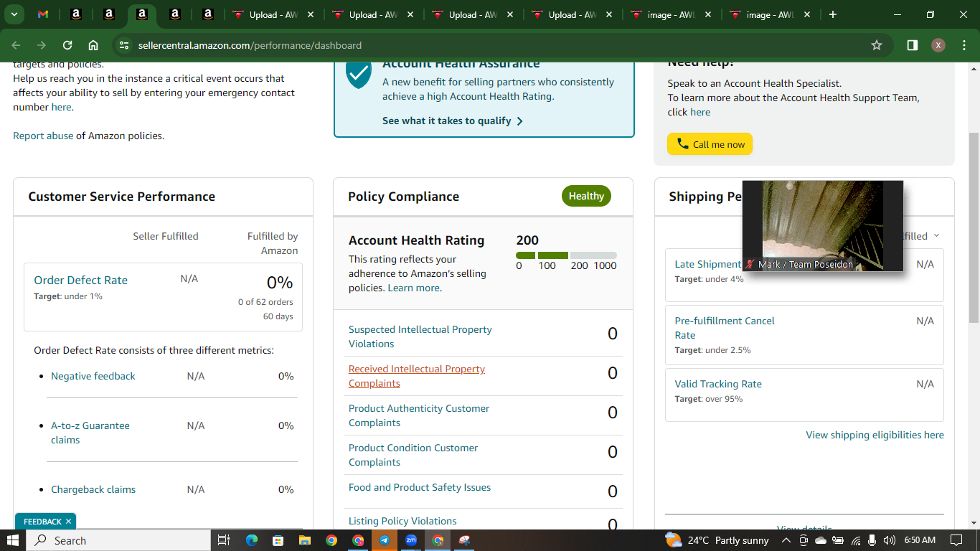Open the Chrome three-dot menu
Screen dimensions: 980x551
pyautogui.click(x=963, y=45)
